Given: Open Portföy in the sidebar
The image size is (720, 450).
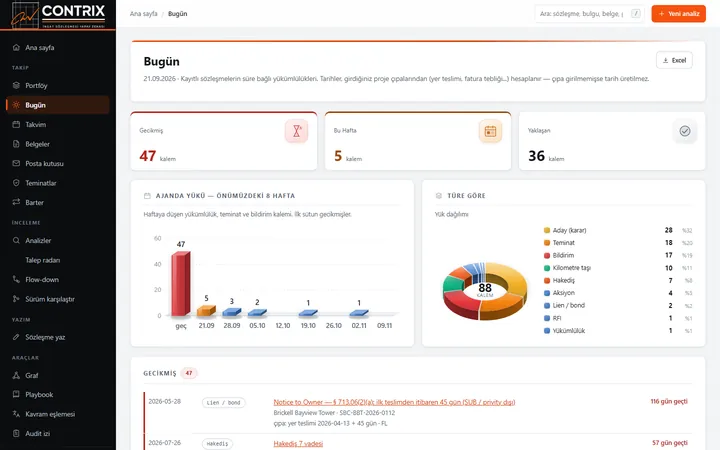Looking at the screenshot, I should (x=58, y=85).
